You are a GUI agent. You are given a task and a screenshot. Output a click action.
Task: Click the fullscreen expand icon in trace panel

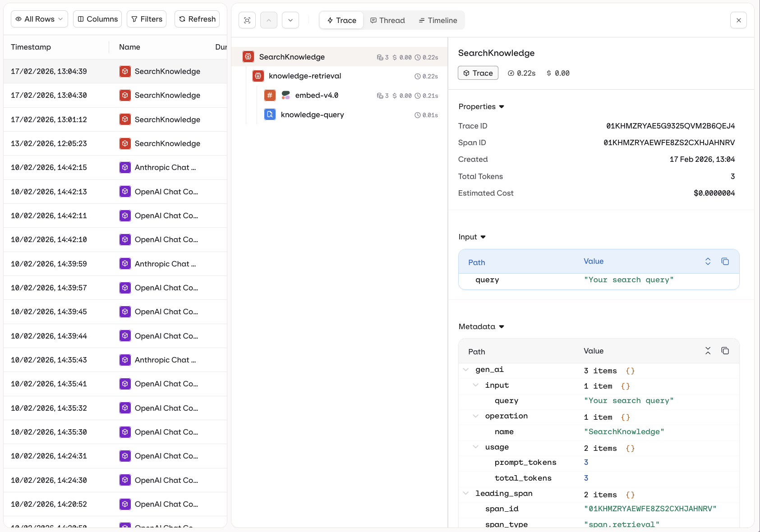click(247, 20)
